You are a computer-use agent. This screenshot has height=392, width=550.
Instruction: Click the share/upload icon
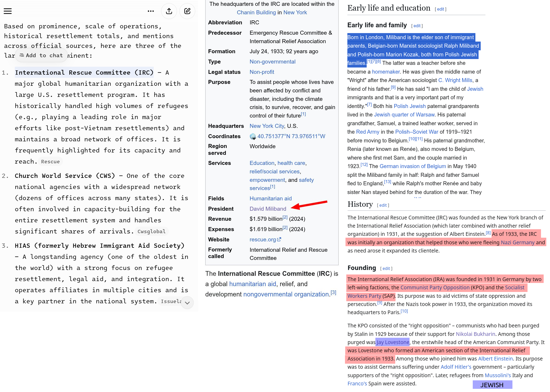[x=169, y=11]
